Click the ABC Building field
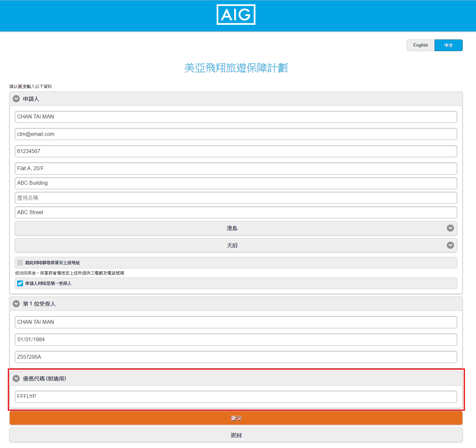The height and width of the screenshot is (448, 476). click(x=236, y=183)
